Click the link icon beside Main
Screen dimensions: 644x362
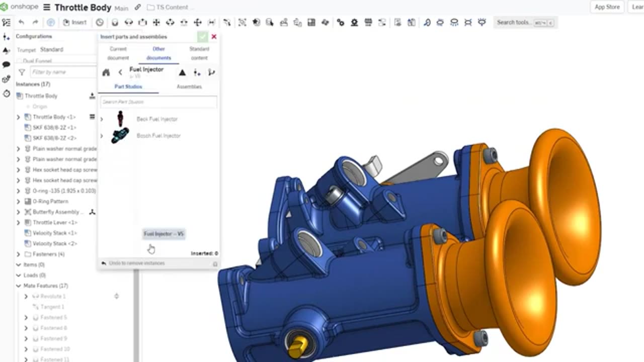[138, 7]
